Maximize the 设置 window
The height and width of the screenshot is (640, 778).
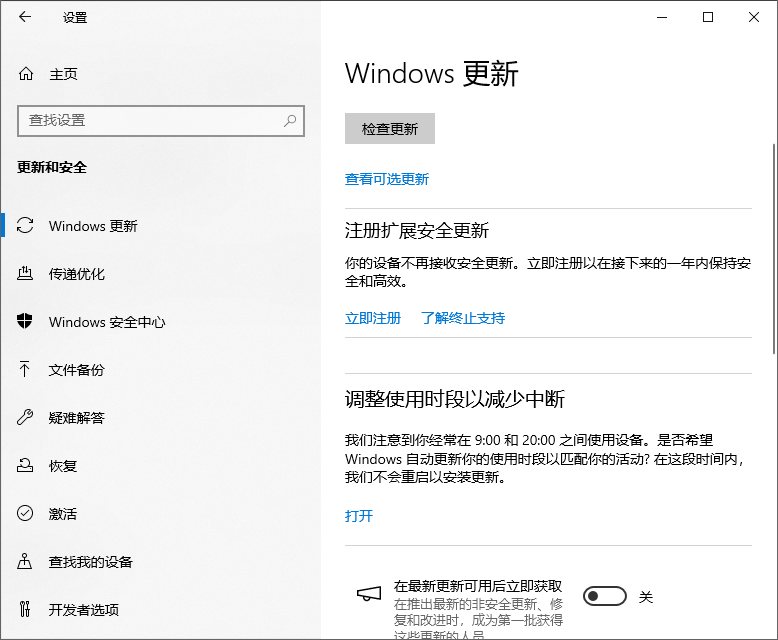click(x=708, y=17)
